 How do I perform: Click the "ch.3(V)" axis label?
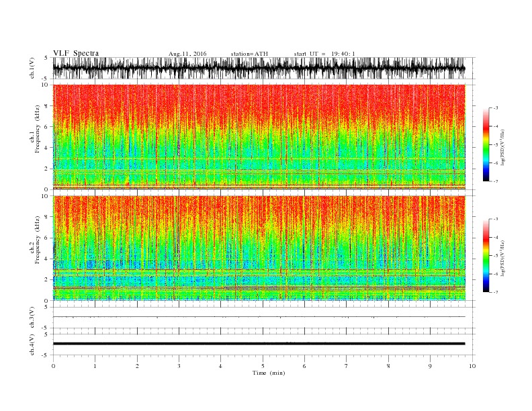[32, 318]
